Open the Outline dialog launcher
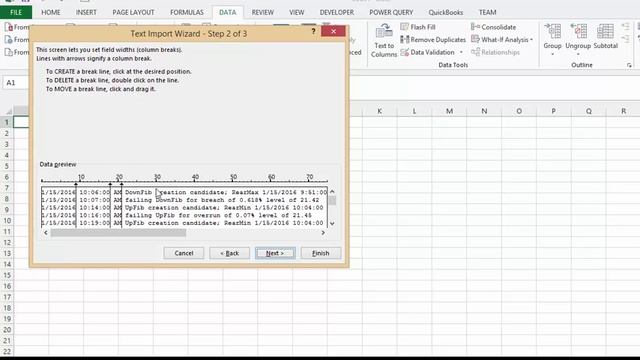The width and height of the screenshot is (640, 360). point(629,65)
